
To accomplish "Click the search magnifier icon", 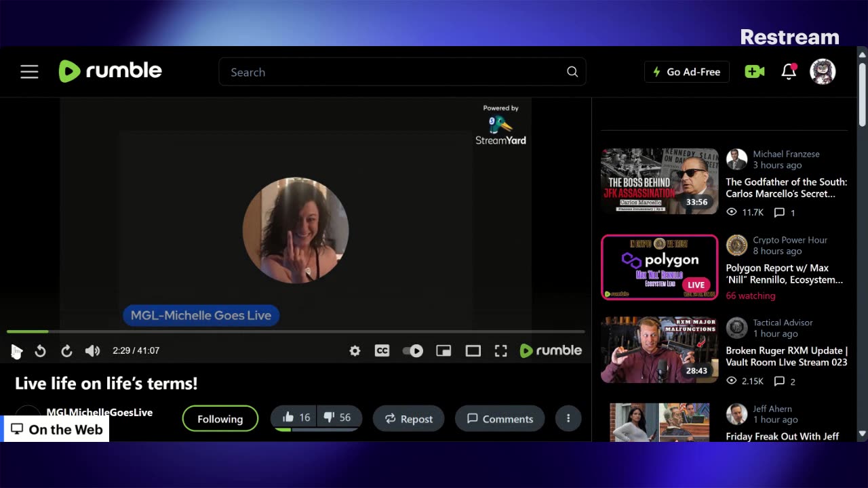I will pos(572,72).
